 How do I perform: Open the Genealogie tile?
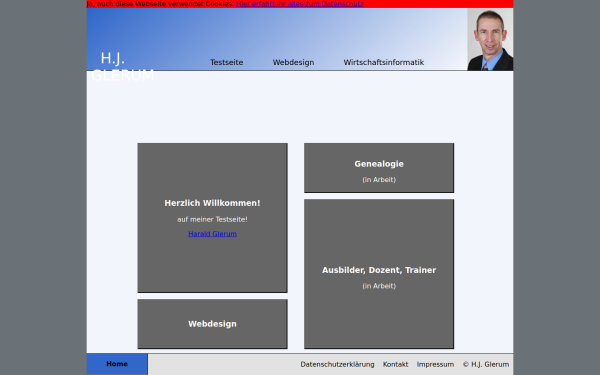(x=379, y=168)
